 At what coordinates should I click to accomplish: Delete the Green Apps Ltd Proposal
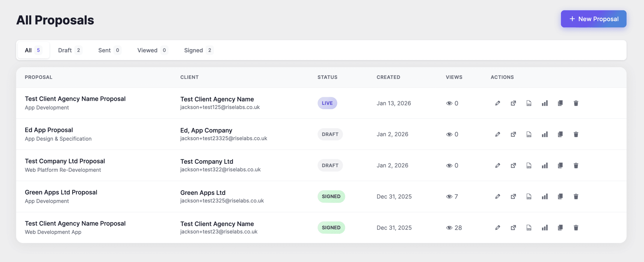pyautogui.click(x=576, y=197)
